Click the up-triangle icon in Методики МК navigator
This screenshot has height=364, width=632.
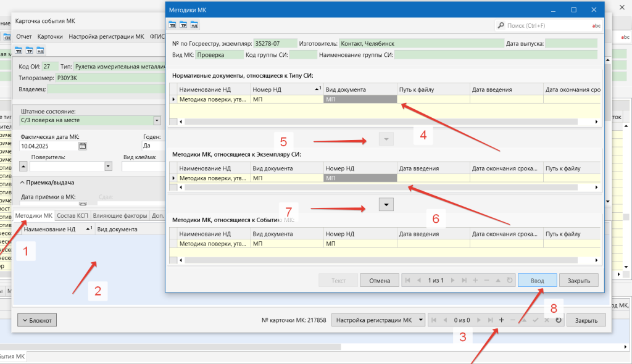[498, 280]
